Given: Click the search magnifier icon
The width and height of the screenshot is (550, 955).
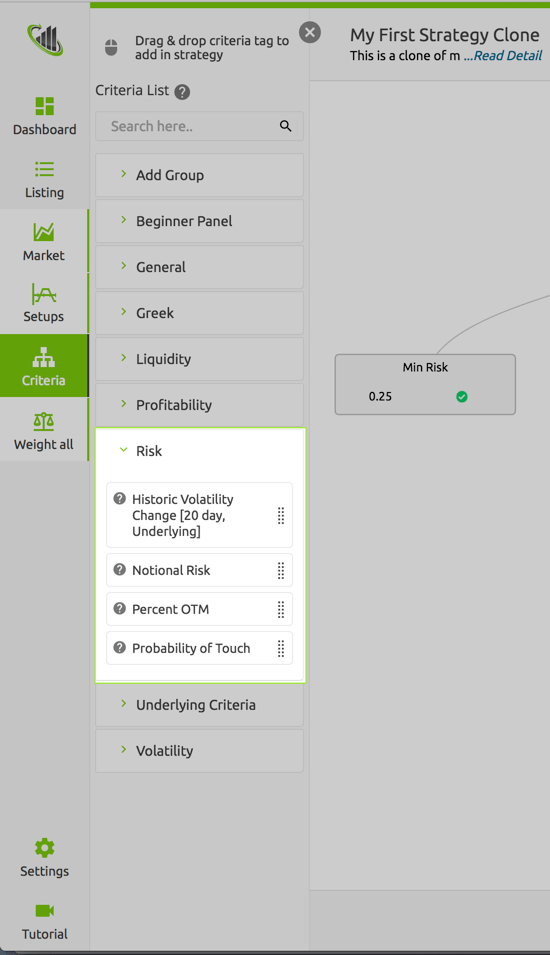Looking at the screenshot, I should 286,126.
